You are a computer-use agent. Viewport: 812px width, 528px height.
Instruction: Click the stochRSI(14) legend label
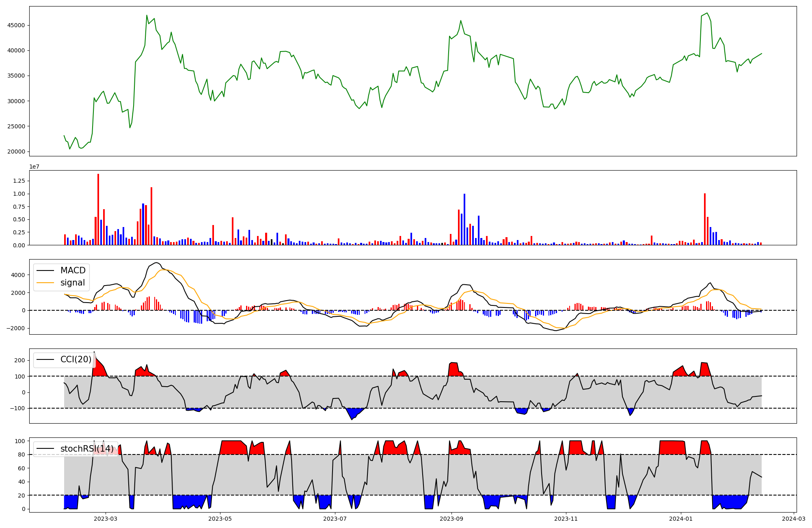[x=87, y=449]
